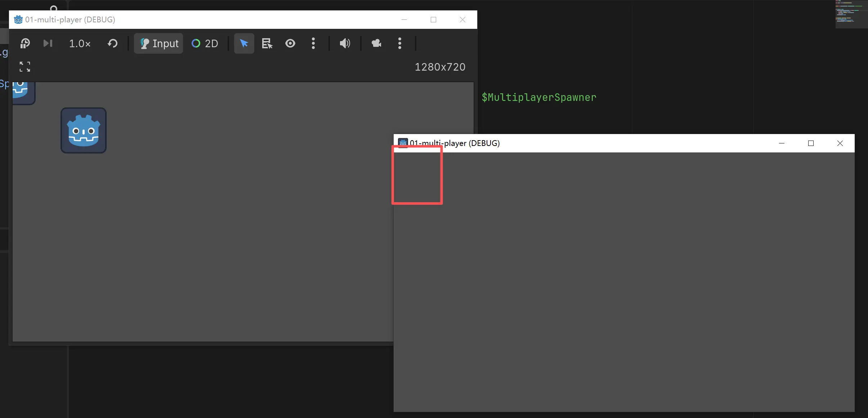
Task: Click the code minimap in top-right corner
Action: [x=851, y=14]
